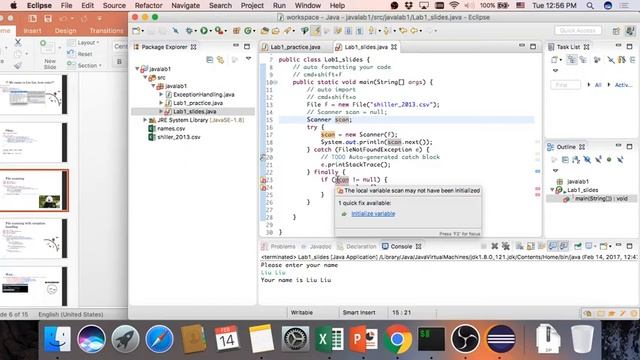
Task: Click the New wizard icon in Eclipse toolbar
Action: click(136, 31)
